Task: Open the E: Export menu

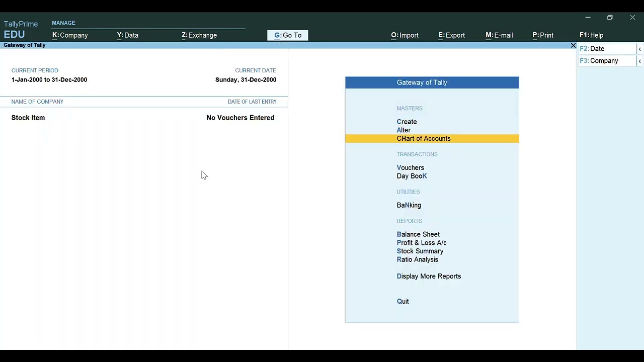Action: [x=452, y=35]
